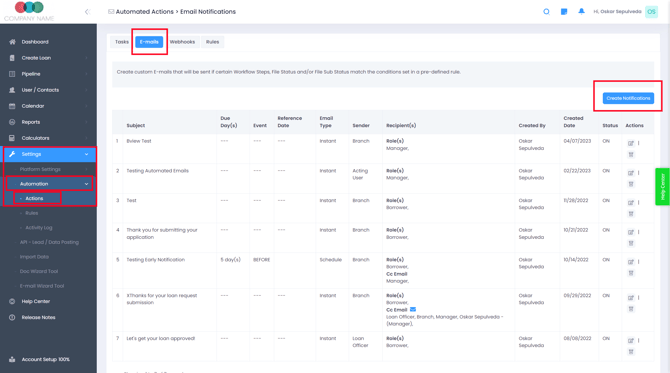Image resolution: width=670 pixels, height=373 pixels.
Task: Open the green Help Center side tab
Action: (663, 187)
